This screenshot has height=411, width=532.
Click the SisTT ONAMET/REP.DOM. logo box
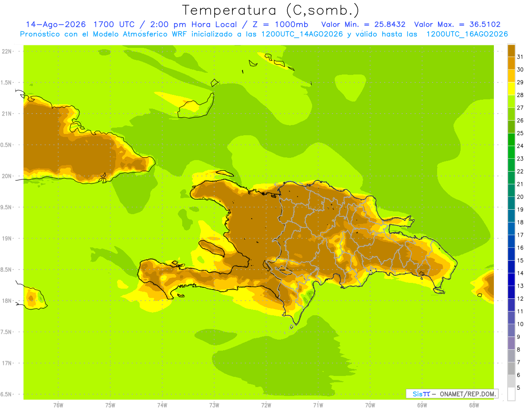(x=452, y=394)
